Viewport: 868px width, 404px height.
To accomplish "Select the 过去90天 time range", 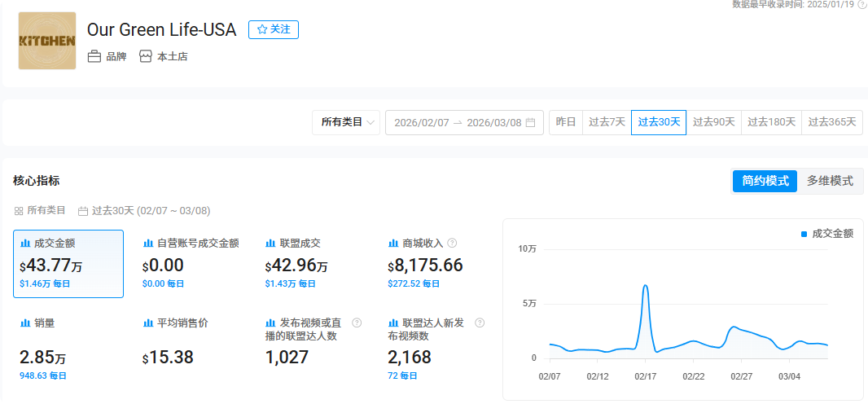I will (x=713, y=122).
